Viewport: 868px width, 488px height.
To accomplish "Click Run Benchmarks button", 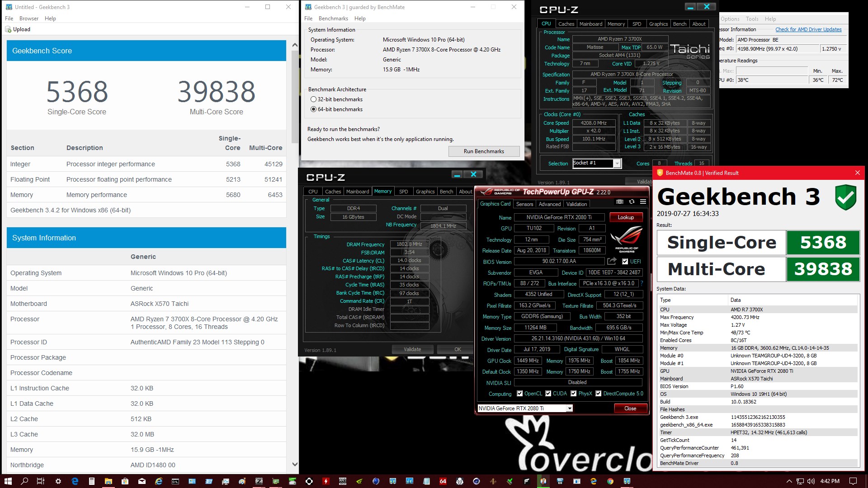I will (484, 151).
